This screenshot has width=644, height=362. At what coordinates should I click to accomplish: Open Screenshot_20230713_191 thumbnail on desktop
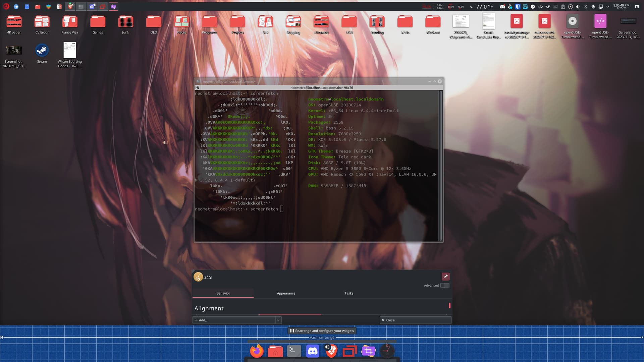(x=14, y=56)
